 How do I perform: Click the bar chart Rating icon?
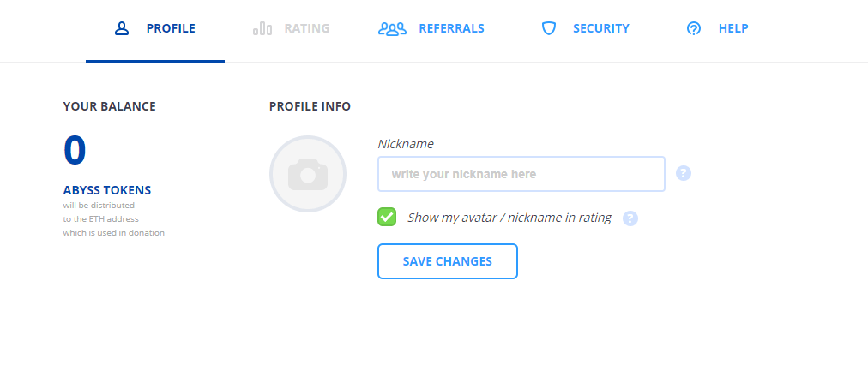pyautogui.click(x=262, y=28)
